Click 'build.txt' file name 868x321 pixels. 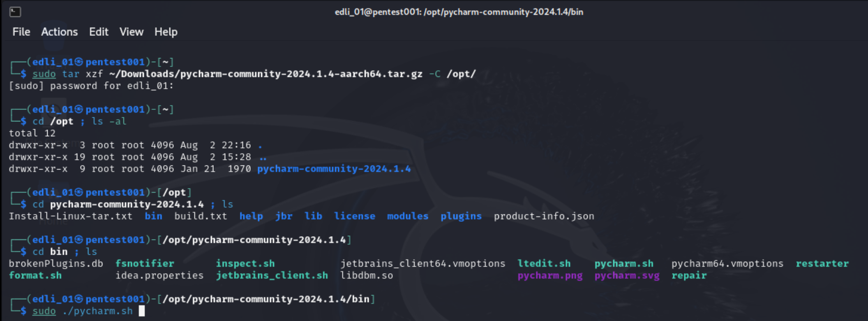point(201,216)
